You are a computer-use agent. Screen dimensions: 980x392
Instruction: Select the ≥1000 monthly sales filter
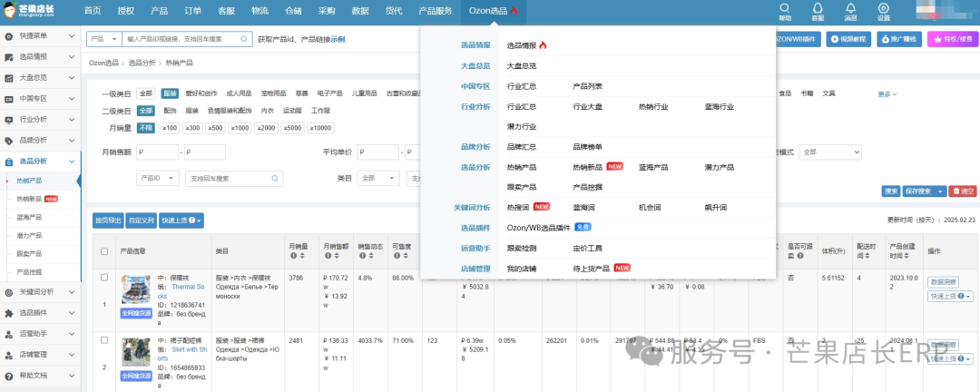pos(240,128)
